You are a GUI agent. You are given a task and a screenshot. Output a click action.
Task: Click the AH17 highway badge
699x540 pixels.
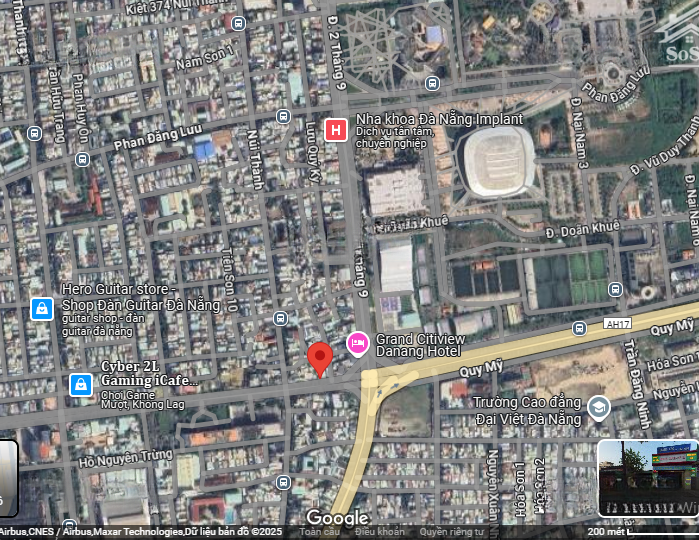click(617, 324)
